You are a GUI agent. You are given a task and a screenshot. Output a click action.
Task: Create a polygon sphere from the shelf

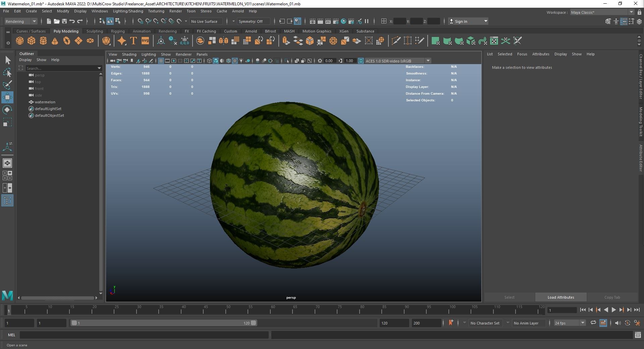[20, 41]
